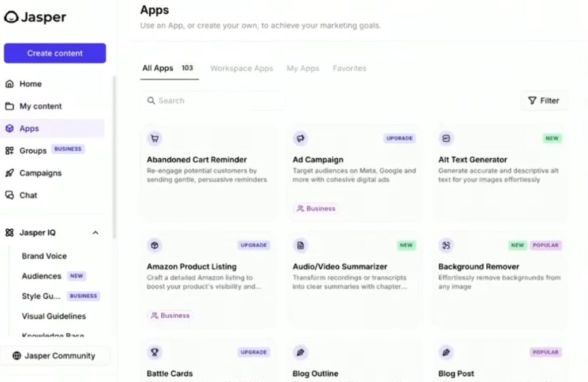This screenshot has height=382, width=588.
Task: Click the Business tag on Ad Campaign card
Action: (316, 209)
